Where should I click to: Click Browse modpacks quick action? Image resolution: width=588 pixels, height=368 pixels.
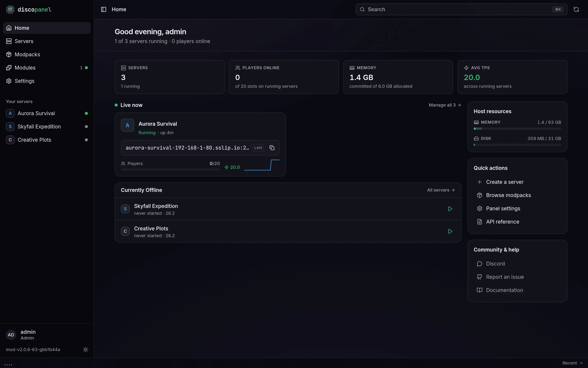tap(517, 195)
